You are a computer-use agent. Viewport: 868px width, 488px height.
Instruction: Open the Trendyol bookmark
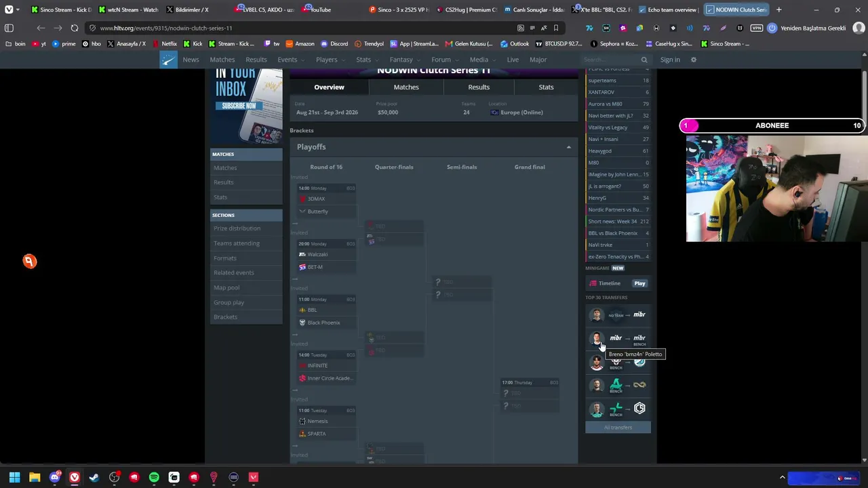click(x=369, y=43)
